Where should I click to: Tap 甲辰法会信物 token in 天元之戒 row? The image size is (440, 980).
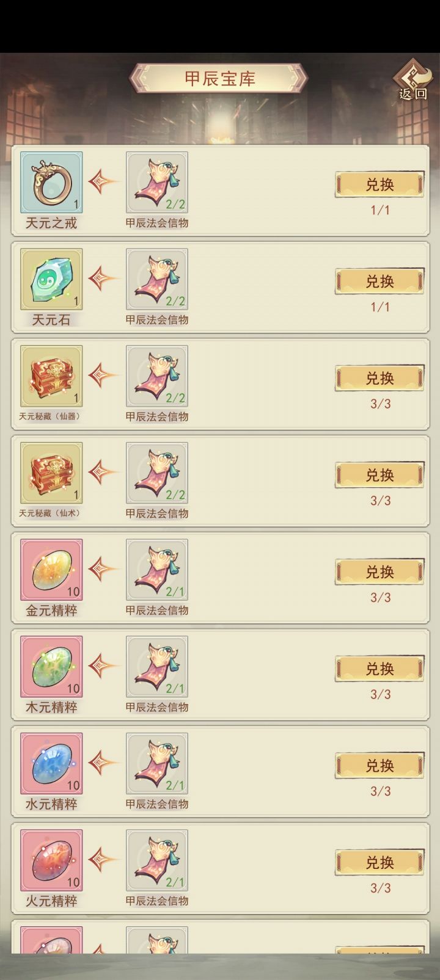coord(157,183)
